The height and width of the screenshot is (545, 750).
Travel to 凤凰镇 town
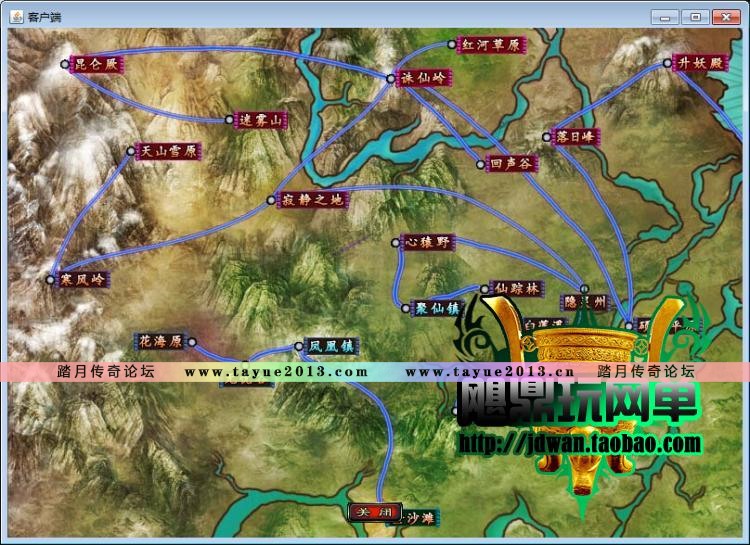click(x=331, y=346)
